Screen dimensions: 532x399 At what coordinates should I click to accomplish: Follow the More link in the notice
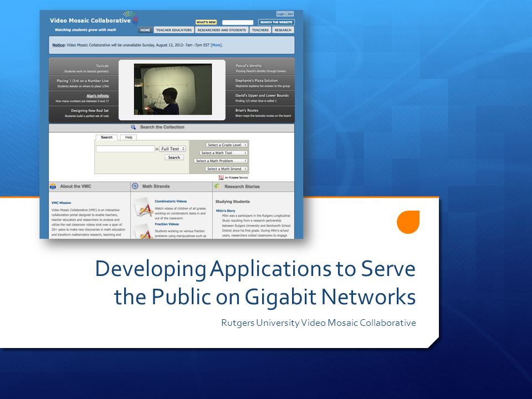(216, 45)
